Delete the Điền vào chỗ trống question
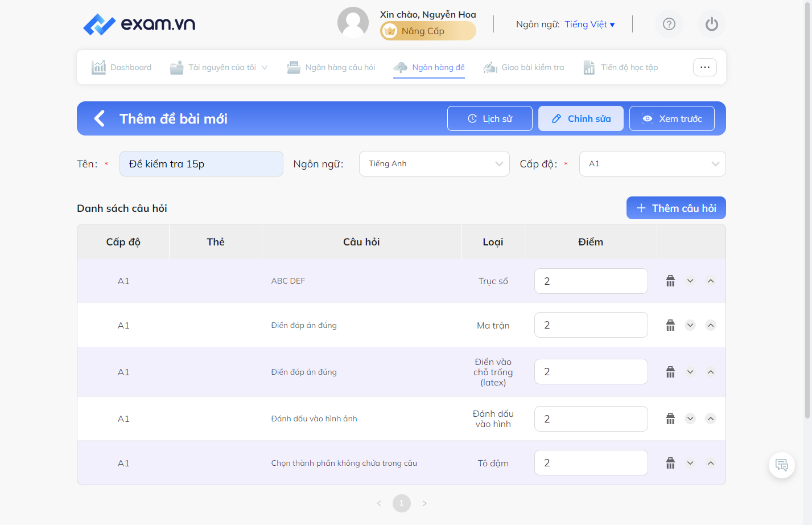Viewport: 812px width, 525px height. [x=670, y=372]
